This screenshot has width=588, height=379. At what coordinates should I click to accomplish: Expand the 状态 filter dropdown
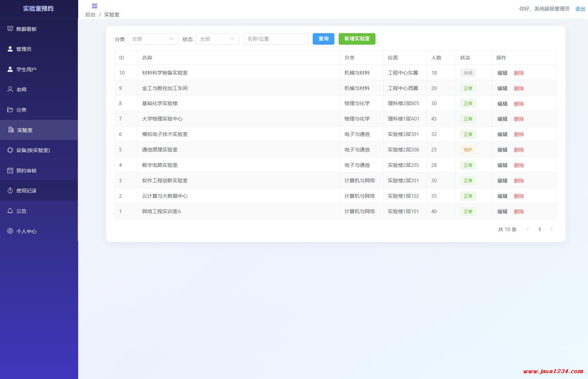[x=217, y=39]
